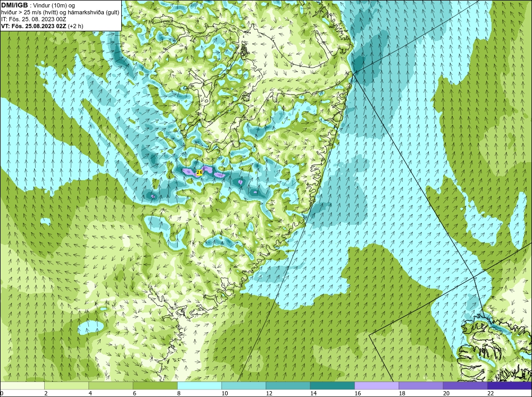Pick the light yellow-green 2–4 m/s swatch

[x=66, y=386]
